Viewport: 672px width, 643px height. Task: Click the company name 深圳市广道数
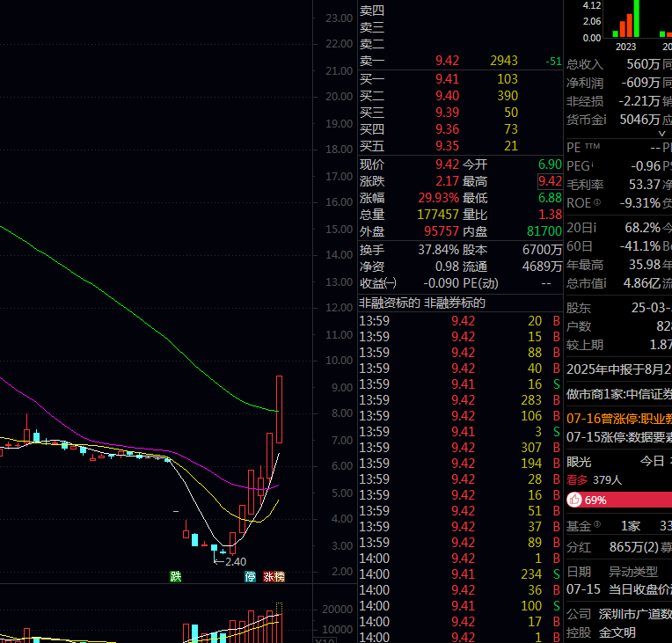[635, 614]
